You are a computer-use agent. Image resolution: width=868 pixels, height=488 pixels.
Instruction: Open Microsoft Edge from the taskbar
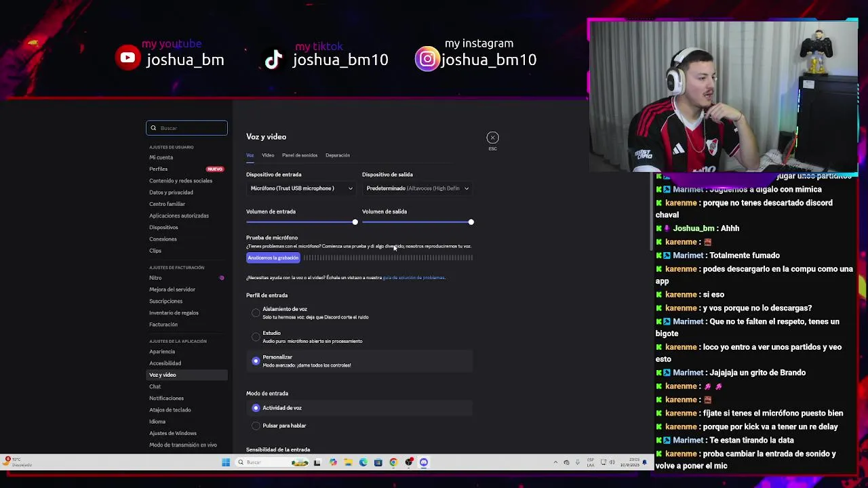[x=363, y=462]
